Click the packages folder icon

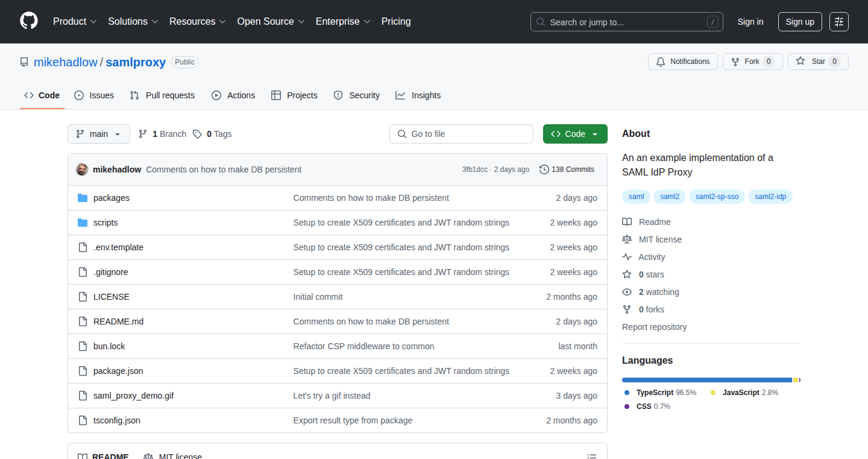83,198
